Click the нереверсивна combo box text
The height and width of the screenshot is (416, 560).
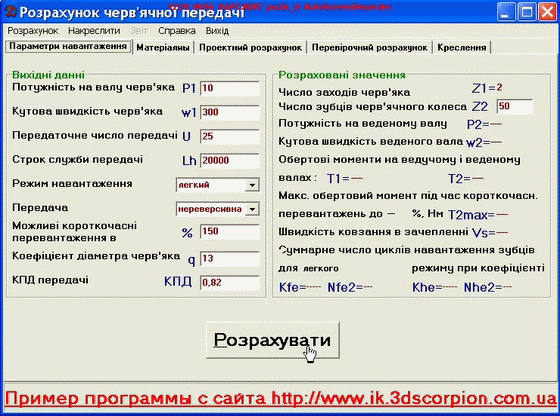[211, 209]
